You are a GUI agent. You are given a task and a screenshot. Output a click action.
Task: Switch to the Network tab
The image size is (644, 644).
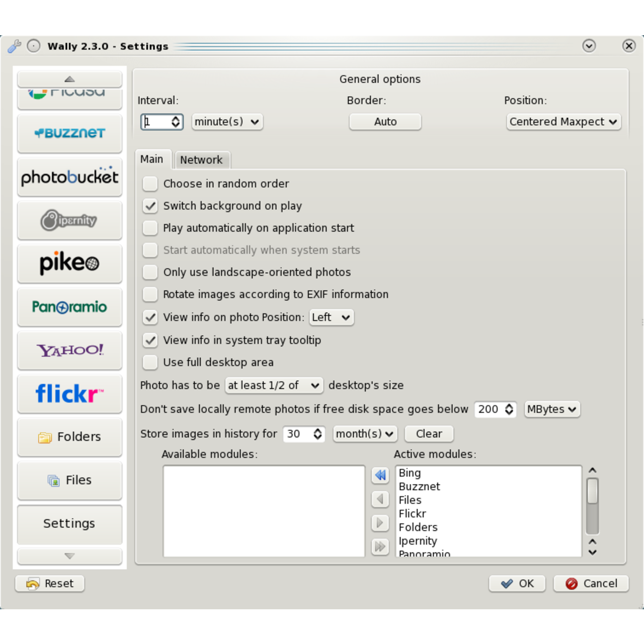tap(202, 159)
